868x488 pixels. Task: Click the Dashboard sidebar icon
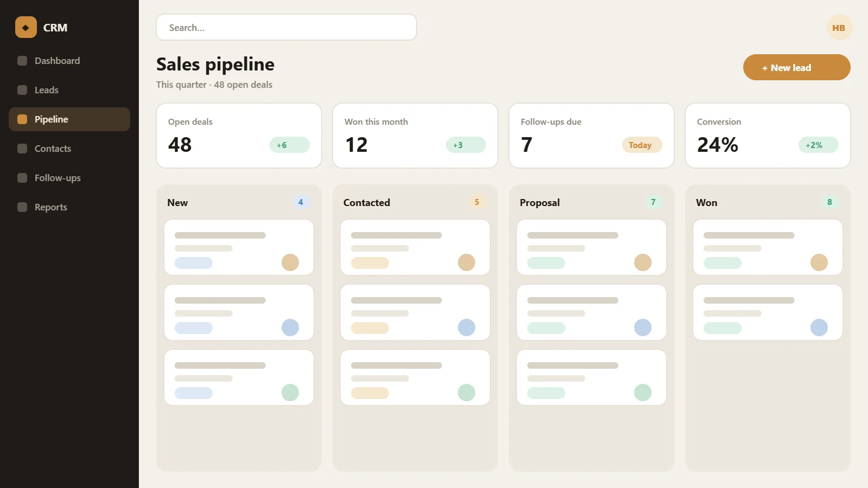pyautogui.click(x=22, y=61)
